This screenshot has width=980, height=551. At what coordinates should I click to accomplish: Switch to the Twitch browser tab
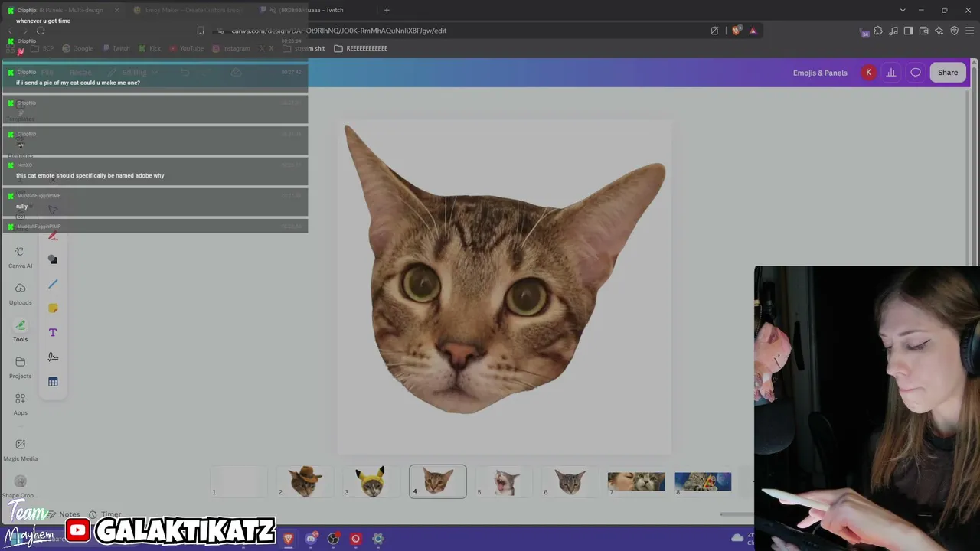tap(315, 10)
